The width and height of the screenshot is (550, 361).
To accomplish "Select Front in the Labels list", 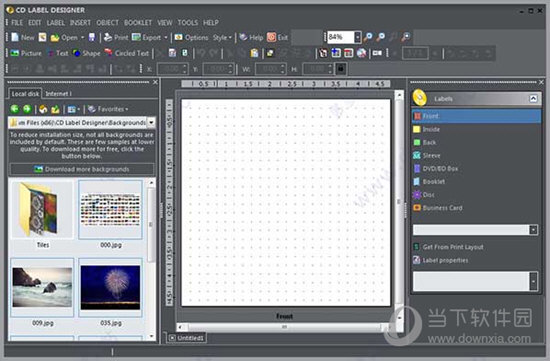I will click(x=476, y=116).
